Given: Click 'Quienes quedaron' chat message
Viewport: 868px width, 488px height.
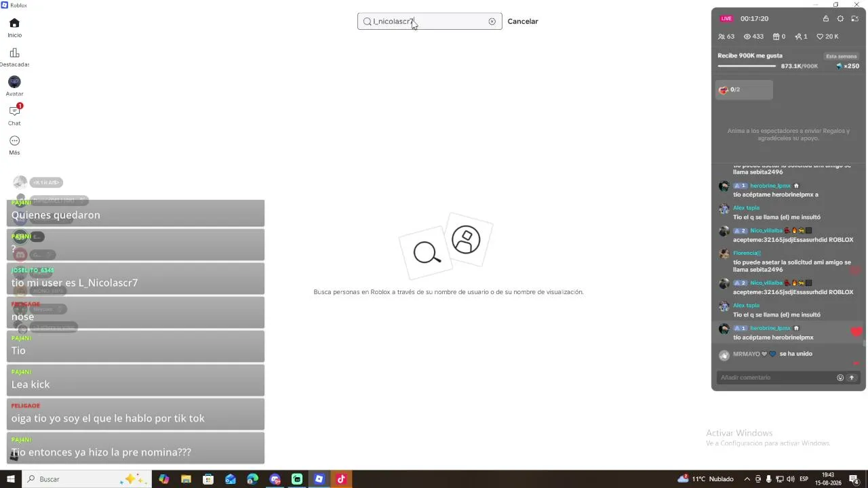Looking at the screenshot, I should tap(136, 213).
